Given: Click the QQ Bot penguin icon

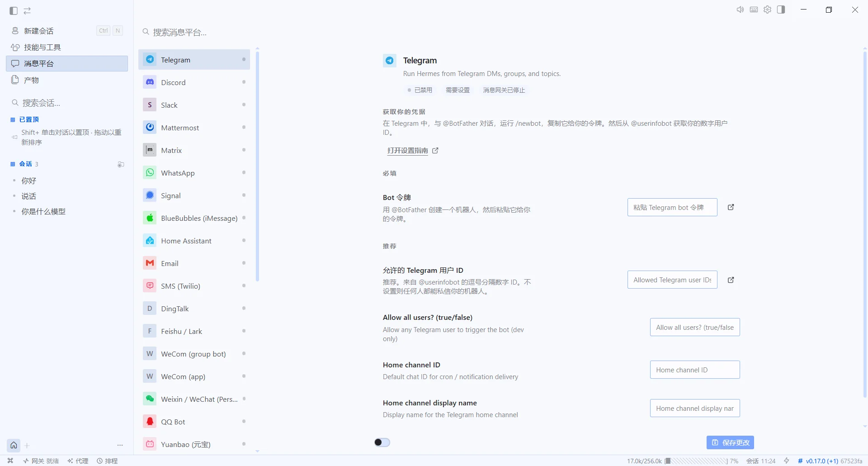Looking at the screenshot, I should (150, 422).
